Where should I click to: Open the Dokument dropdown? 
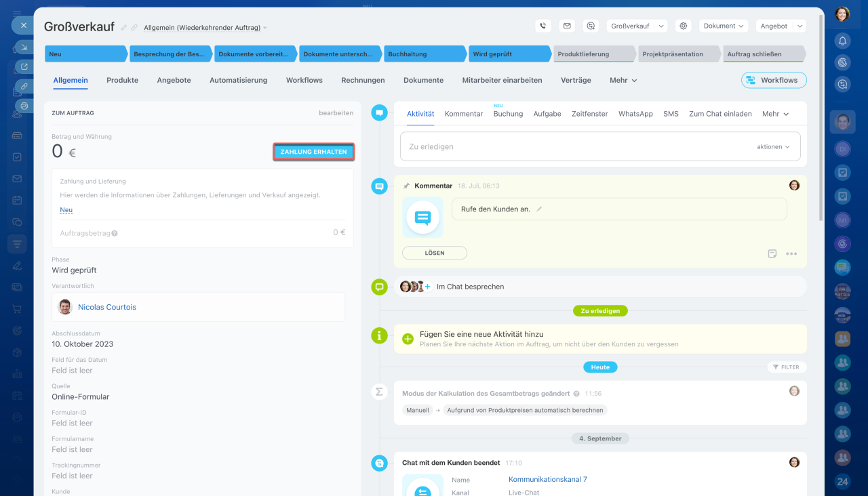[724, 26]
